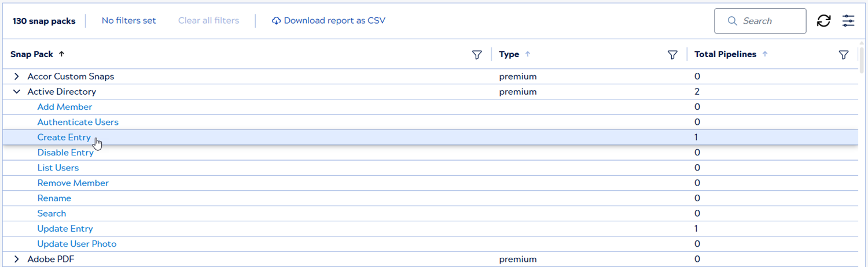This screenshot has width=868, height=267.
Task: Select the Adobe PDF name
Action: tap(51, 259)
